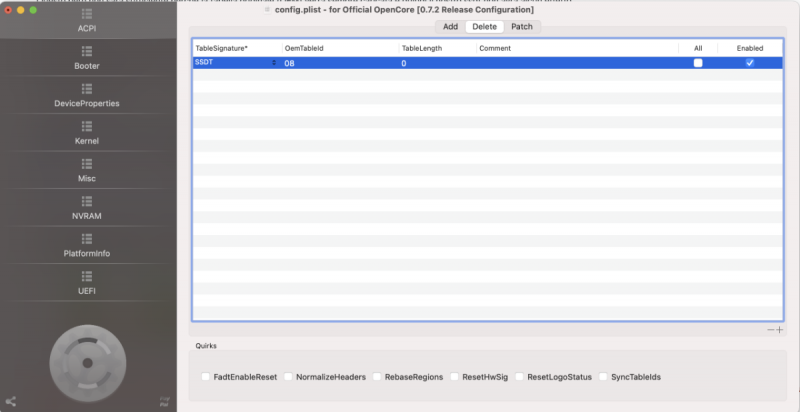Screen dimensions: 800x412
Task: Click the PayPal donate icon
Action: [164, 401]
